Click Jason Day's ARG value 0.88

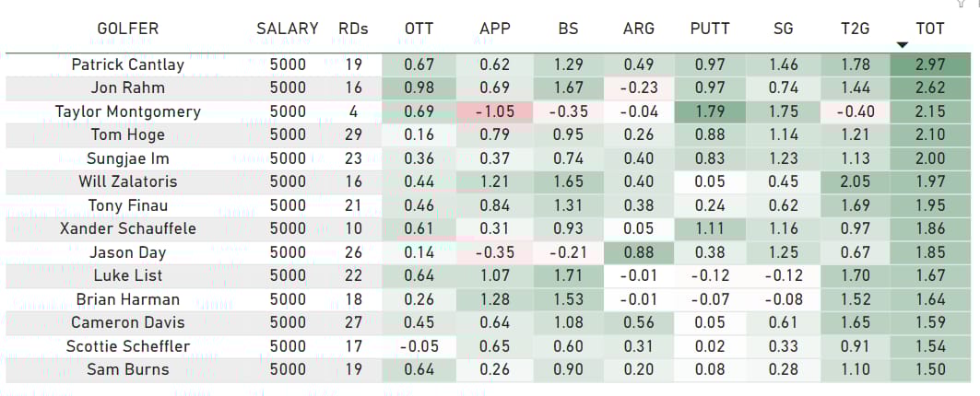coord(639,252)
